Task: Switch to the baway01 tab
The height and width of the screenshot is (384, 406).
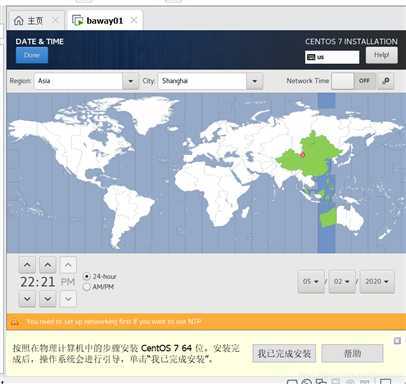Action: [x=105, y=21]
